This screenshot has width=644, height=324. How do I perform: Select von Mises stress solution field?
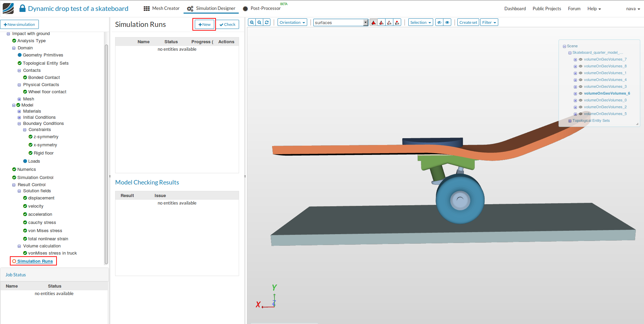click(45, 231)
